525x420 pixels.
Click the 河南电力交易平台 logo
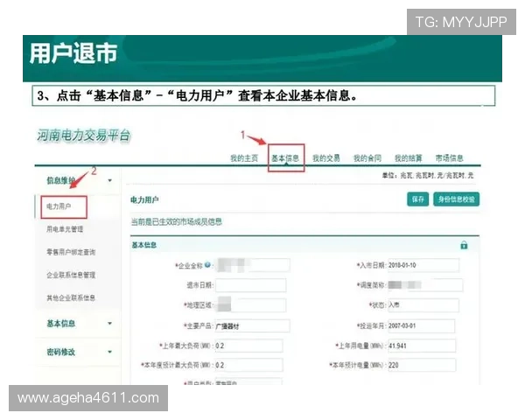coord(83,136)
